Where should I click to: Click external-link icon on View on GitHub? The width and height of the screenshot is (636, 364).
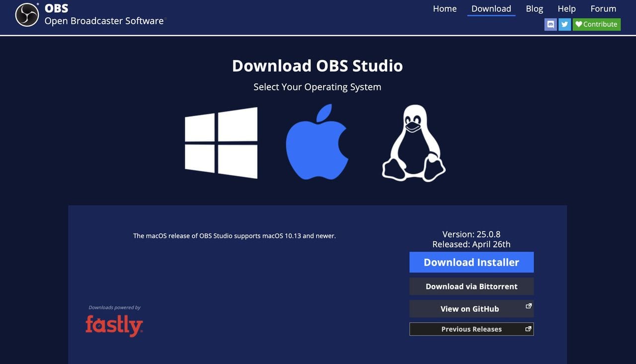click(x=529, y=306)
